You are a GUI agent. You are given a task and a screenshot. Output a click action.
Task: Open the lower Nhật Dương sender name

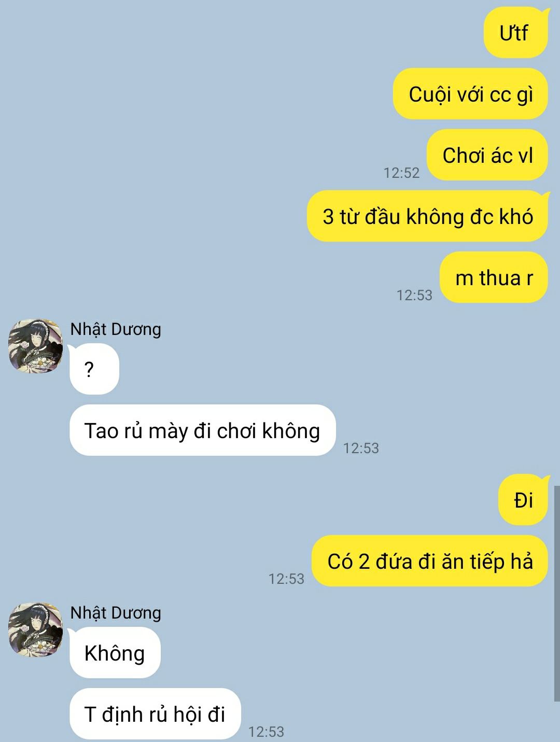(x=116, y=613)
